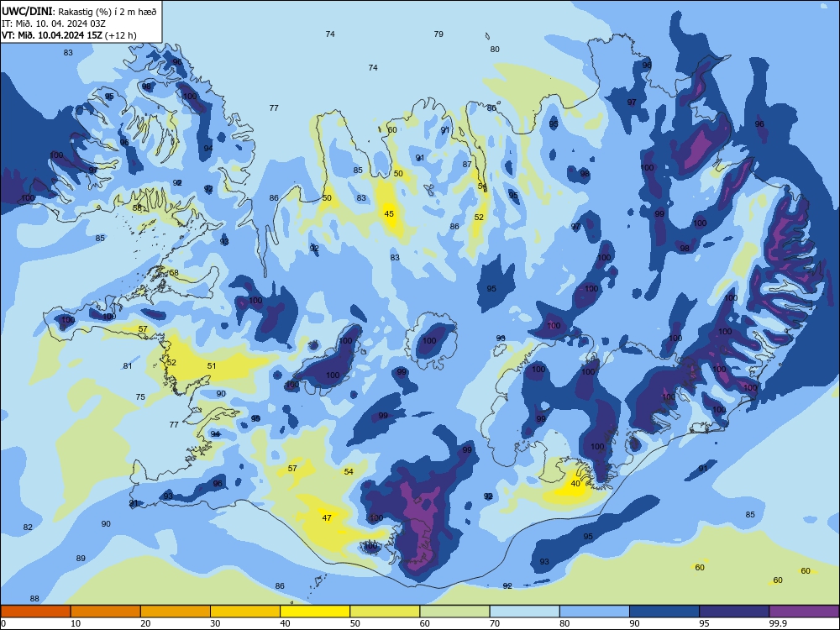Click the map value '87' in the north
The height and width of the screenshot is (630, 840).
[467, 165]
